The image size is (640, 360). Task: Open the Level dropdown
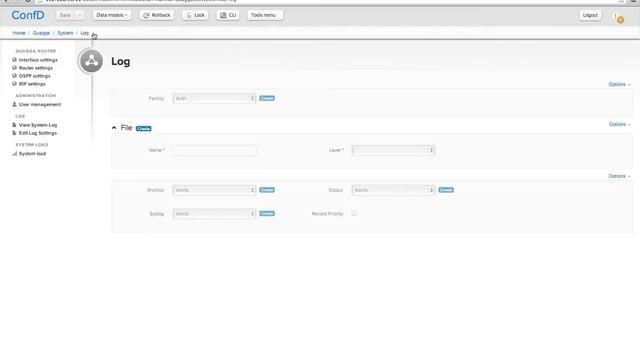[x=393, y=150]
